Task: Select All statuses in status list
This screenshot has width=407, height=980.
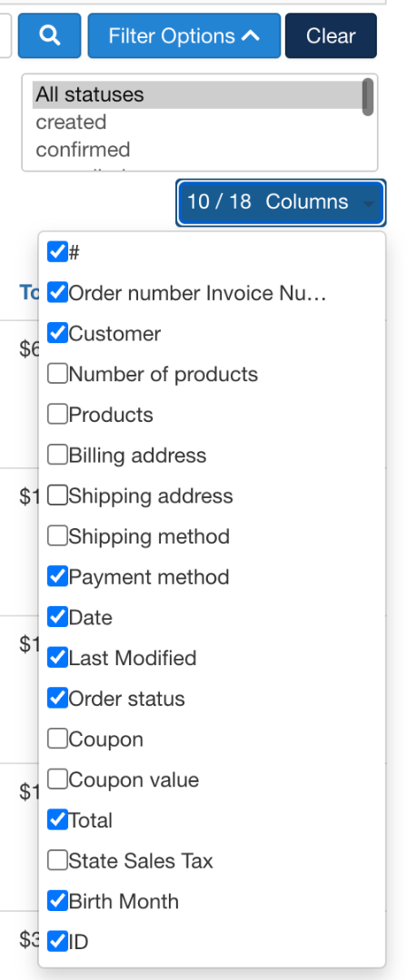Action: (196, 94)
